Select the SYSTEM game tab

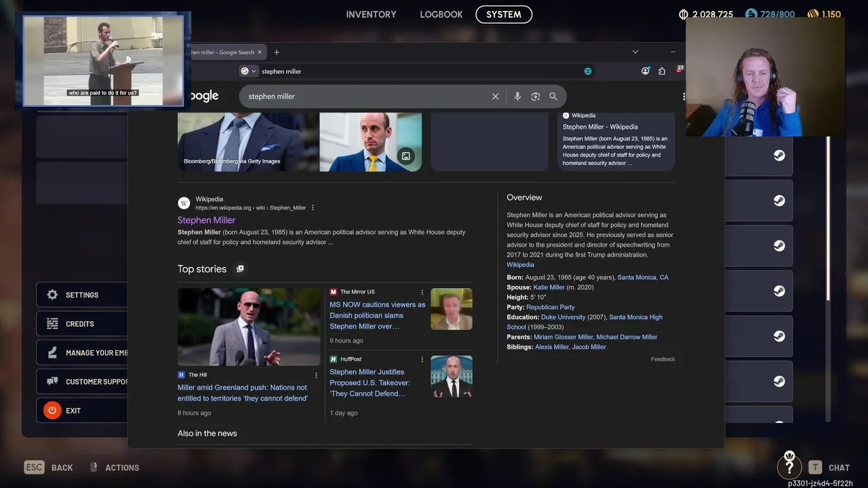click(x=504, y=14)
